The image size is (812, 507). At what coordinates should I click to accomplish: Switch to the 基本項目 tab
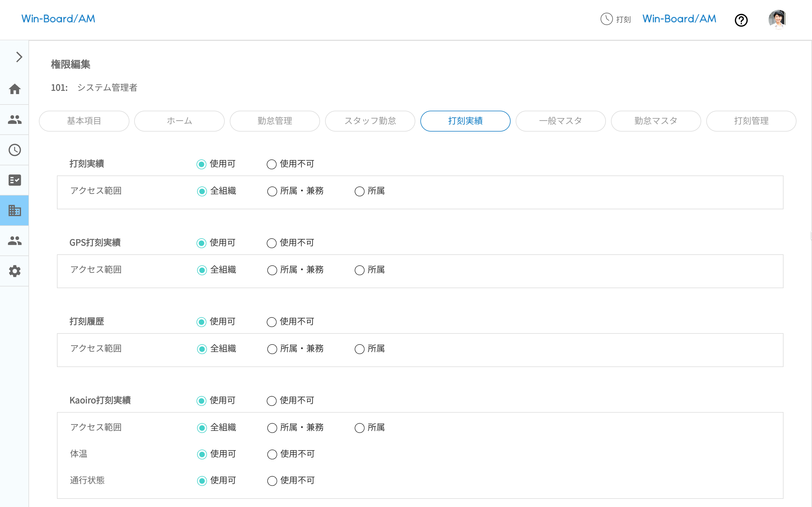click(x=84, y=121)
